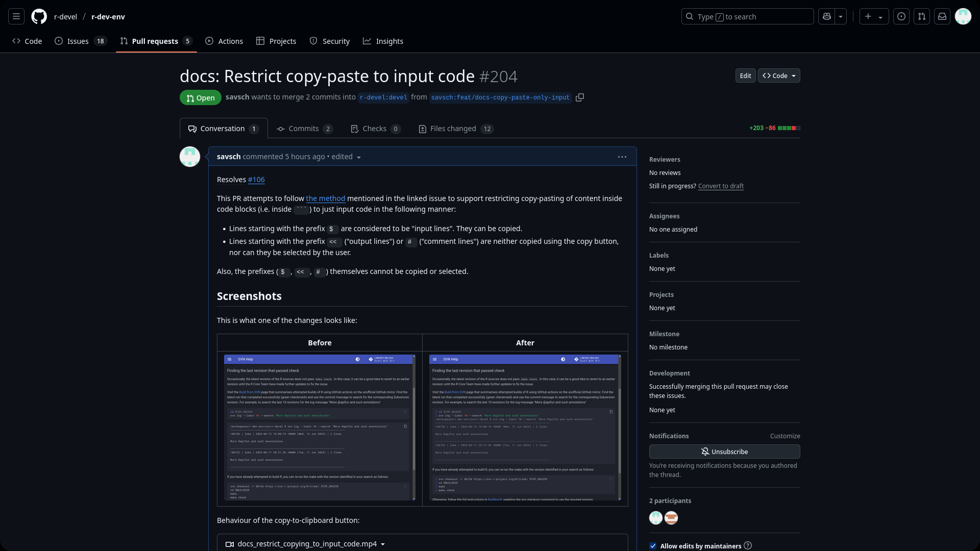The height and width of the screenshot is (551, 980).
Task: Open r-dev-env repository link
Action: tap(108, 17)
